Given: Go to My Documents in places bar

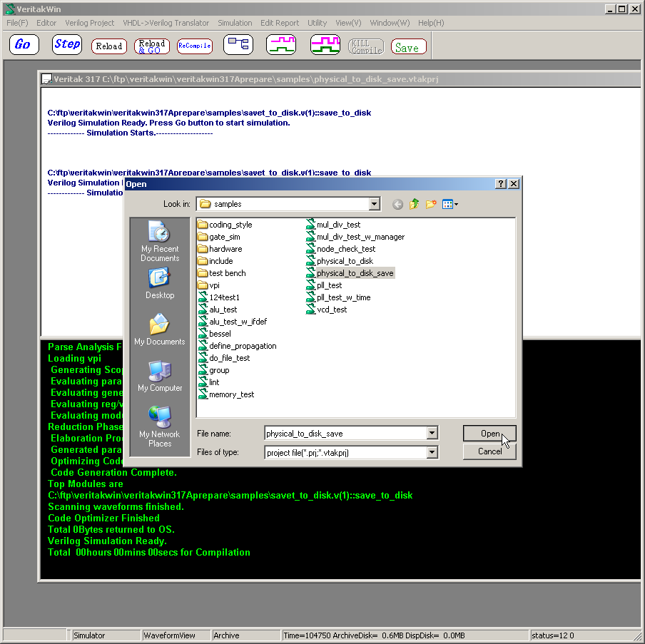Looking at the screenshot, I should 160,329.
